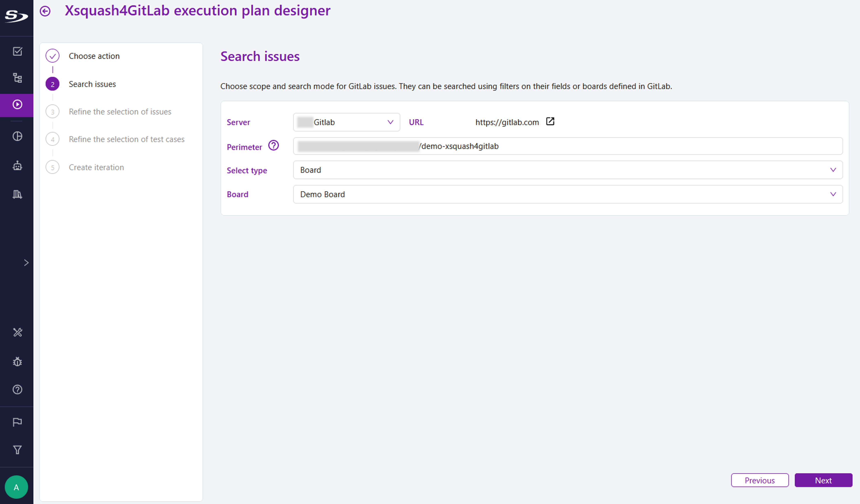Go back using the circled arrow icon

tap(45, 11)
